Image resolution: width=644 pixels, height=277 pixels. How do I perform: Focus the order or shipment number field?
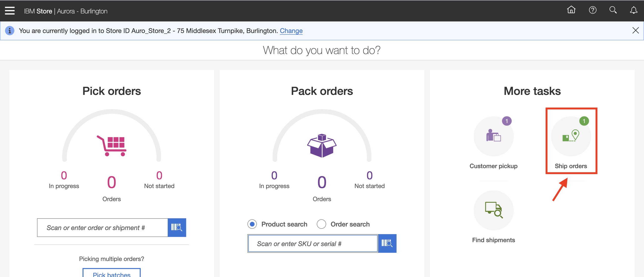pyautogui.click(x=103, y=227)
